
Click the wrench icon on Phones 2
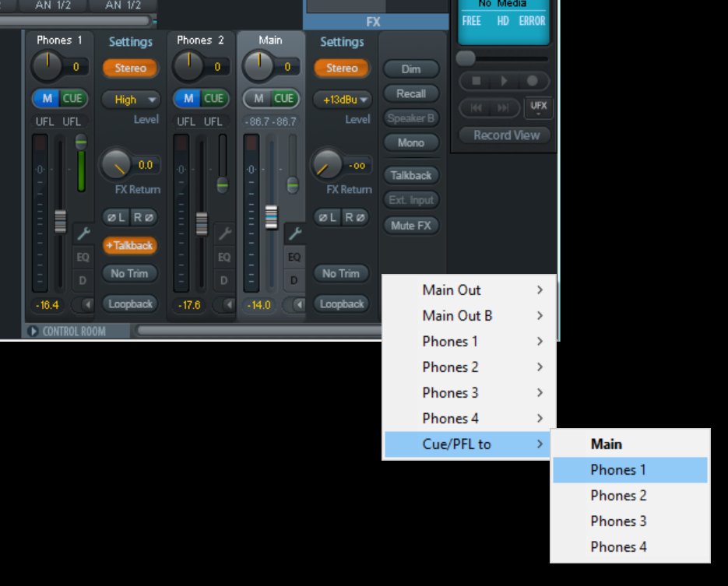click(x=224, y=233)
